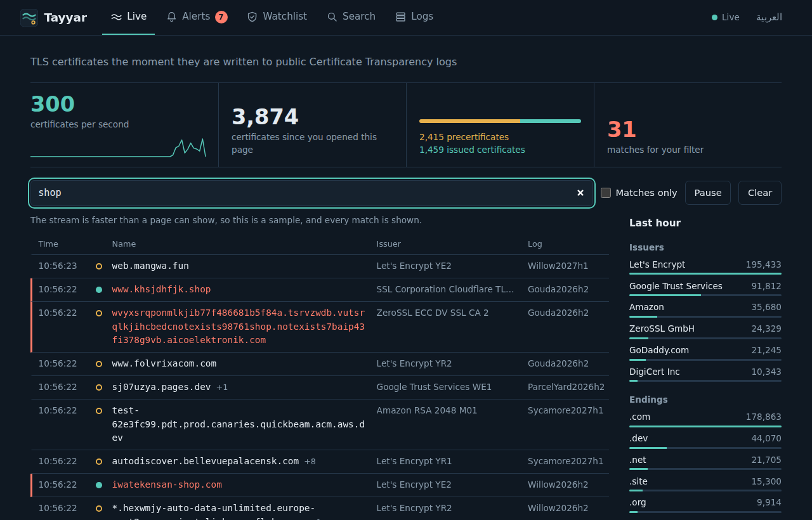This screenshot has height=520, width=812.
Task: Click the Search magnifier icon
Action: point(332,17)
